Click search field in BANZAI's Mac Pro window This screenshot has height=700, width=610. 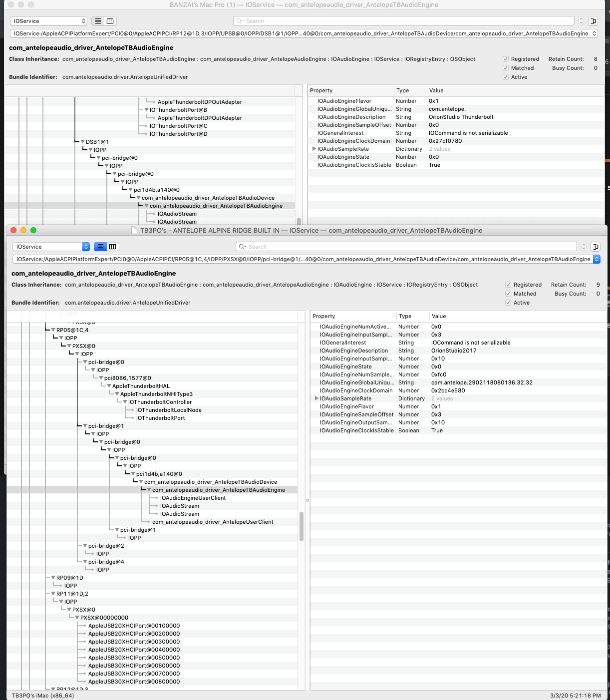(404, 21)
